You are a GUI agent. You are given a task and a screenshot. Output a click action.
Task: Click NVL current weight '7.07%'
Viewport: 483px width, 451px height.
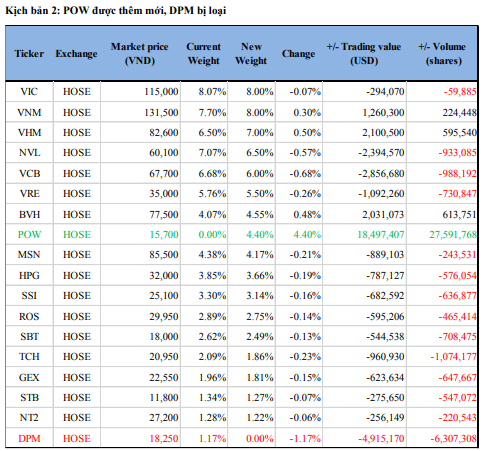pos(212,153)
